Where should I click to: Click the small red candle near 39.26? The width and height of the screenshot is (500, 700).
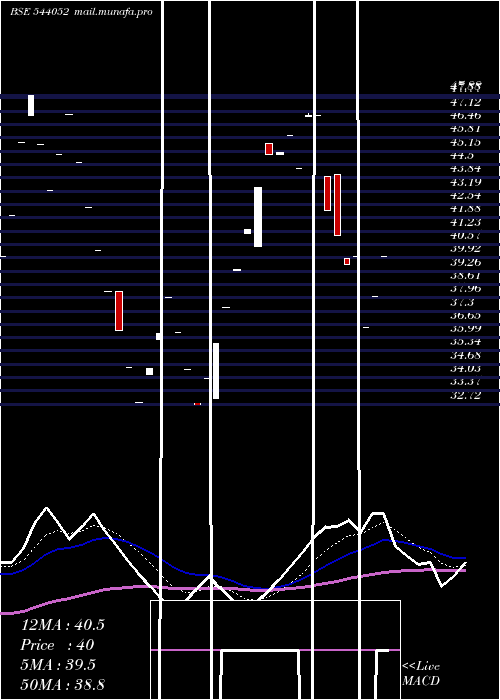347,262
